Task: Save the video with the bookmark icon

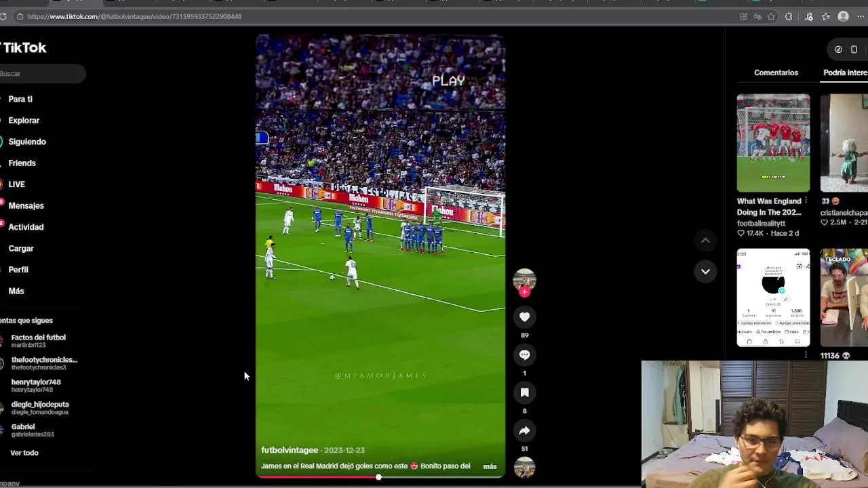Action: pyautogui.click(x=524, y=392)
